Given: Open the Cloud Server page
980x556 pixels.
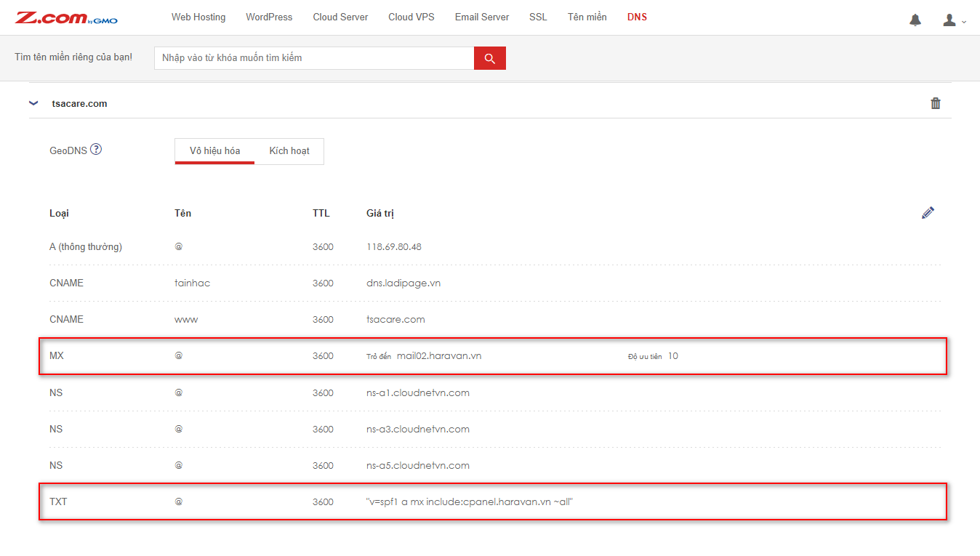Looking at the screenshot, I should 340,17.
